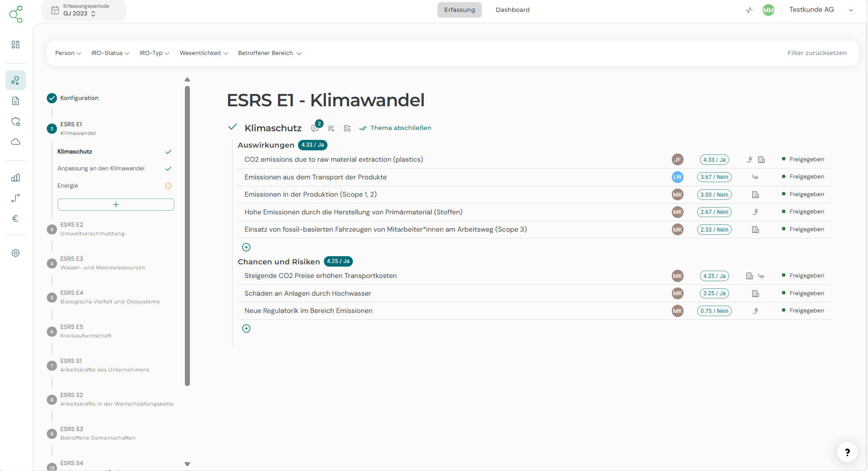The image size is (868, 471).
Task: Click the activity pulse icon in header
Action: [749, 10]
